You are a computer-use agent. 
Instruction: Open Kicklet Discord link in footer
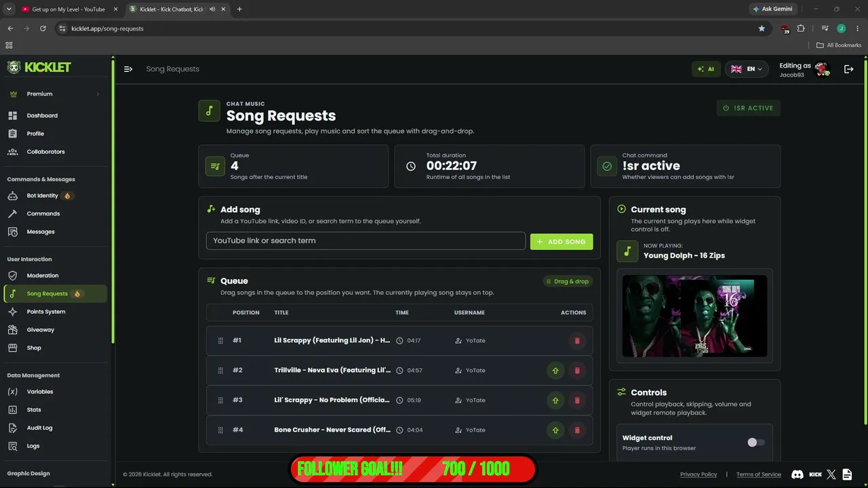(797, 474)
